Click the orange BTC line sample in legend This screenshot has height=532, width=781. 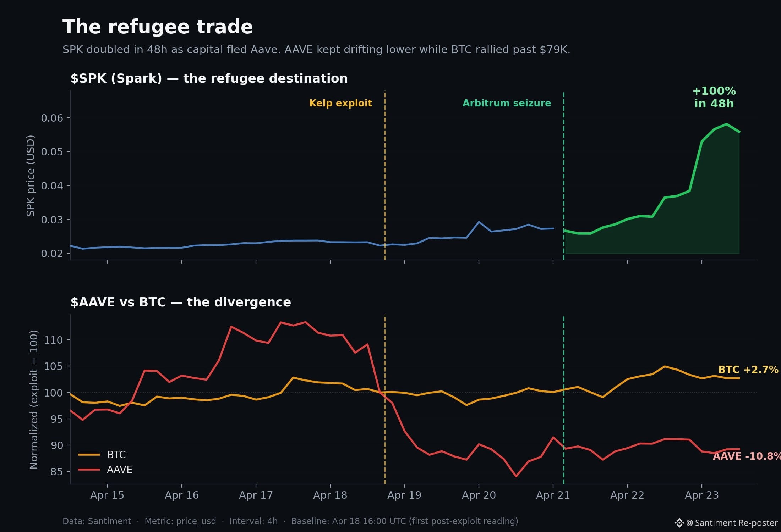(x=89, y=455)
